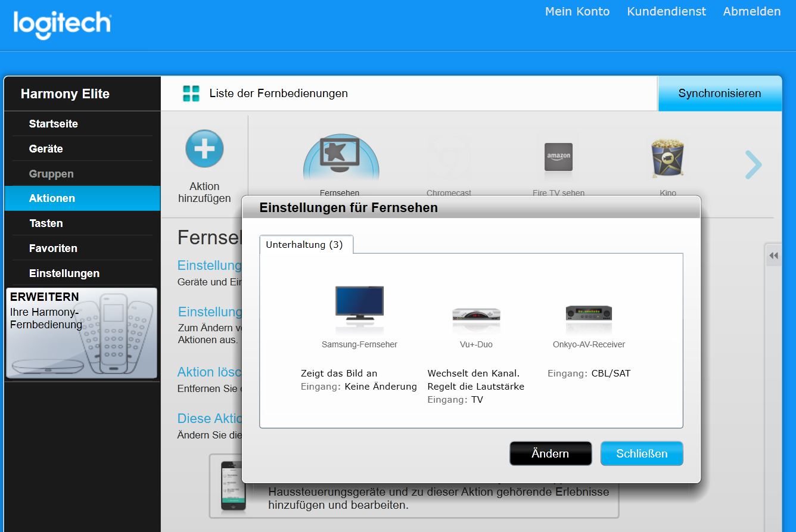
Task: Click the Aktion hinzufügen plus icon
Action: coord(204,148)
